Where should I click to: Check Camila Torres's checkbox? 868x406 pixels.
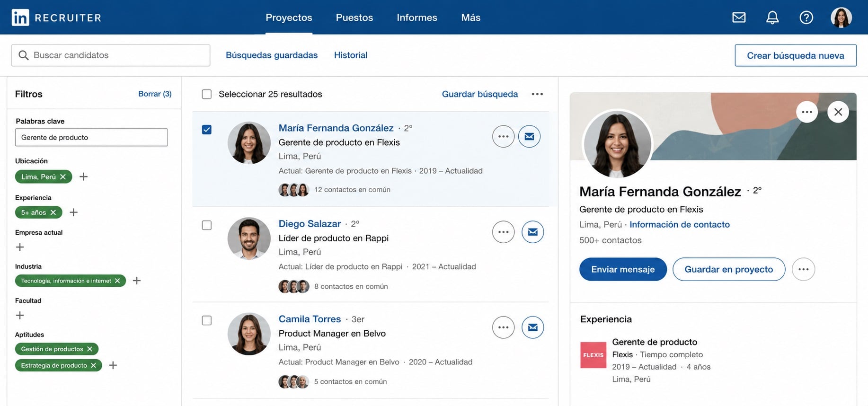coord(207,320)
